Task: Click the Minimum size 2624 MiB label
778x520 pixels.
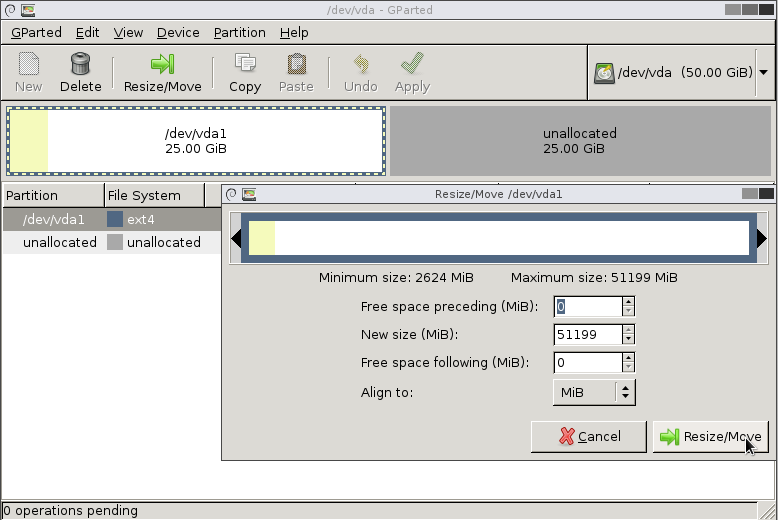Action: [396, 278]
